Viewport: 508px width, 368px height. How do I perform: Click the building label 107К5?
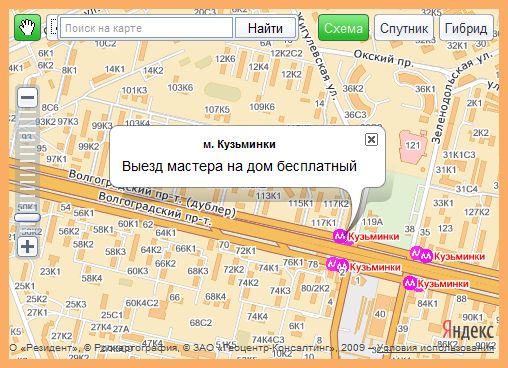point(217,109)
